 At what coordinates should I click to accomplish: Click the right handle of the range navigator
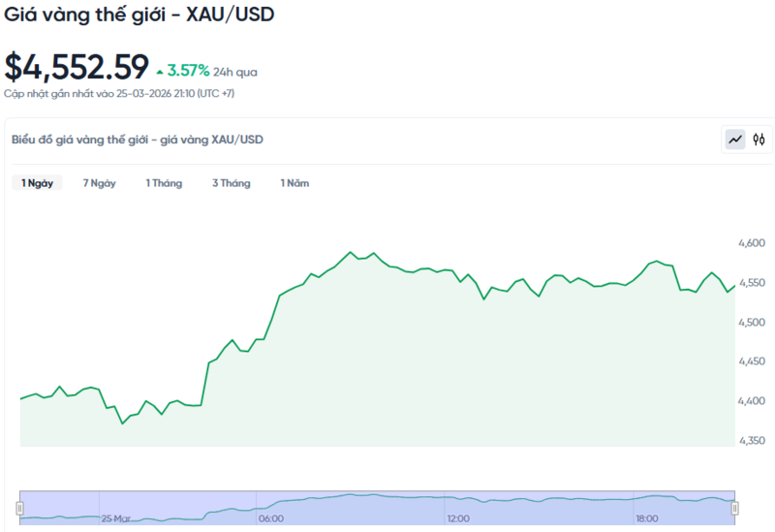pos(734,508)
